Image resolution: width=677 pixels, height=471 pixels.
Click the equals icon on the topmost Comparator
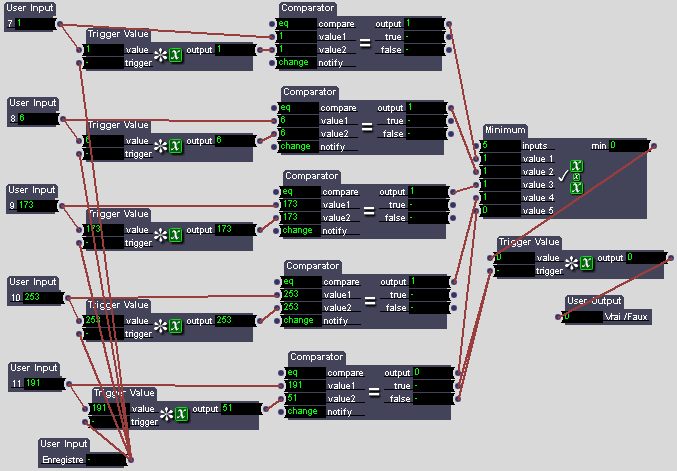click(x=365, y=42)
